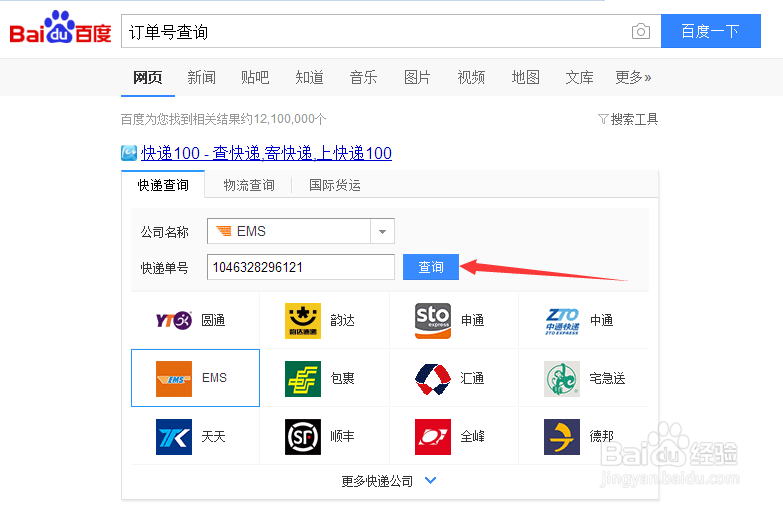Click the blue 查询 button
The height and width of the screenshot is (505, 783).
430,267
